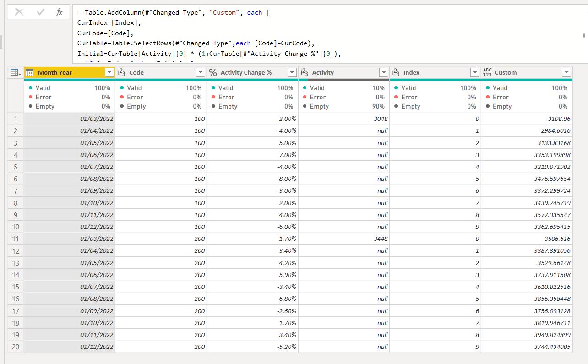Screen dimensions: 588x364
Task: Select the Code column header name
Action: [x=136, y=72]
